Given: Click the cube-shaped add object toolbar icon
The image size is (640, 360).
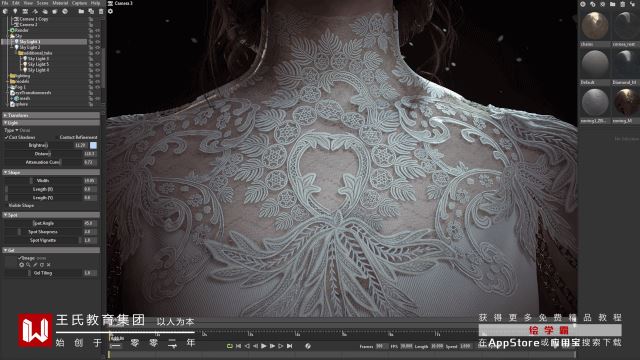Looking at the screenshot, I should pos(5,11).
